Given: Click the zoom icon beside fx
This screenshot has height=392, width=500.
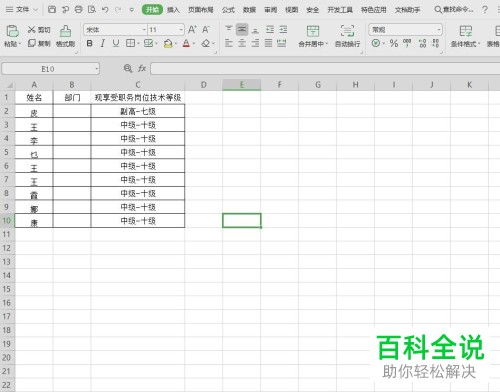Looking at the screenshot, I should 128,69.
